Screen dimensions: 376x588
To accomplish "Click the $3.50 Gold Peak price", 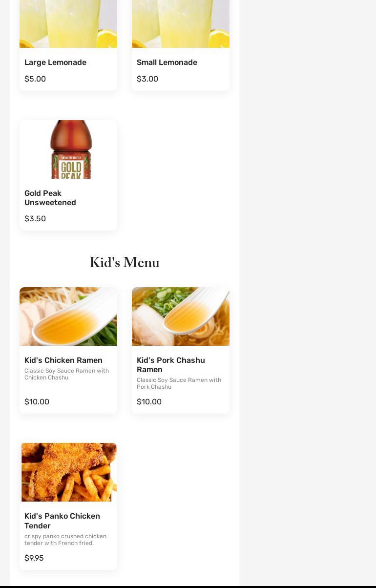I will point(35,219).
